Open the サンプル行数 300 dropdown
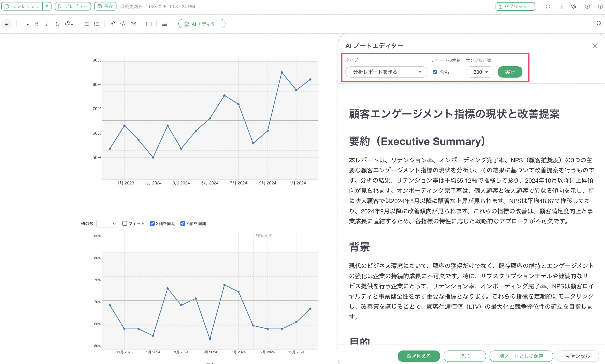The image size is (605, 364). pos(480,72)
